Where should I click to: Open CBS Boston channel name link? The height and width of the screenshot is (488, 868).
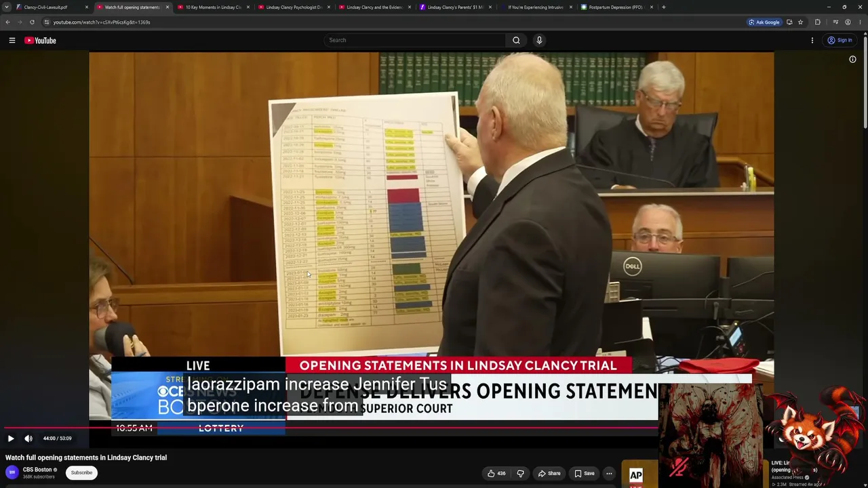(37, 470)
